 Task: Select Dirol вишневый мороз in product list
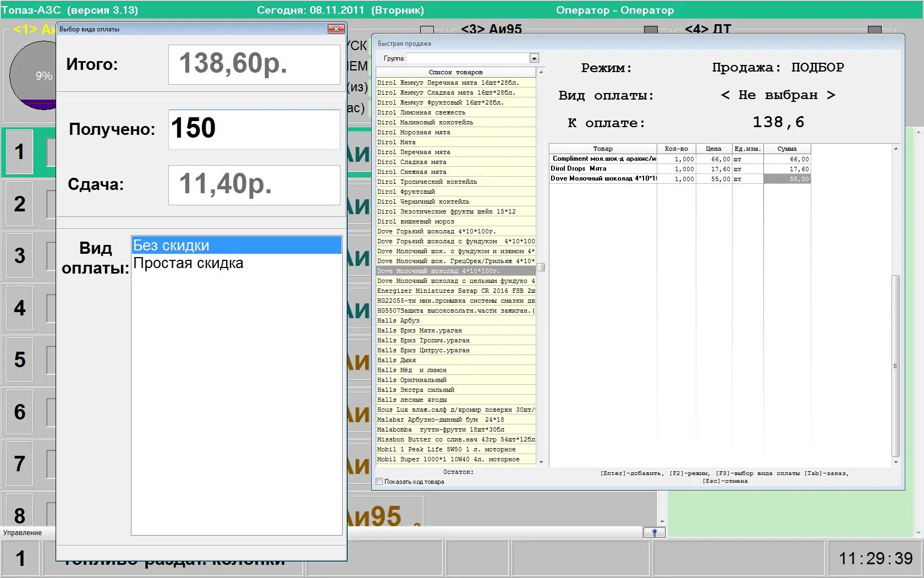(456, 221)
